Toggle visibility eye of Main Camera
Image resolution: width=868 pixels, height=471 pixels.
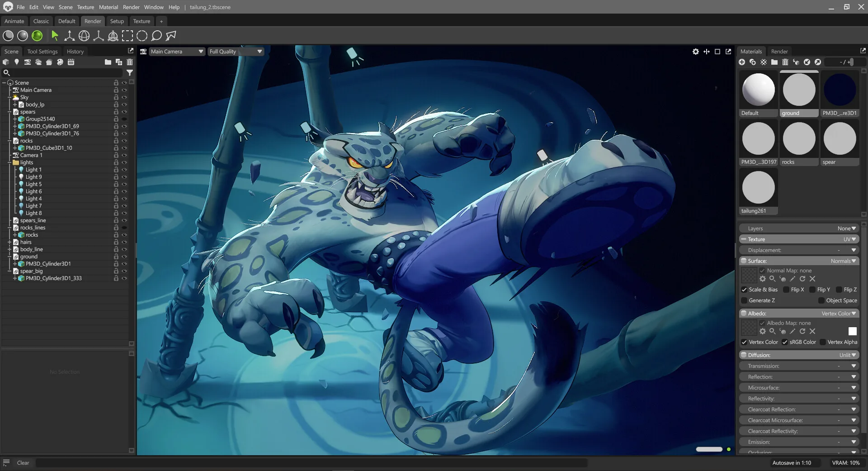124,90
